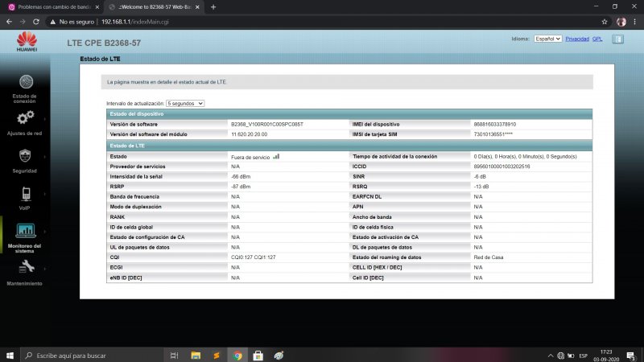Expand the VoIP submenu arrow
This screenshot has height=362, width=644.
click(44, 194)
